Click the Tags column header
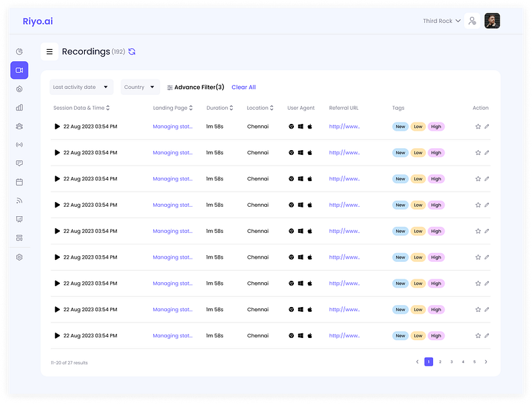This screenshot has width=532, height=404. click(398, 108)
